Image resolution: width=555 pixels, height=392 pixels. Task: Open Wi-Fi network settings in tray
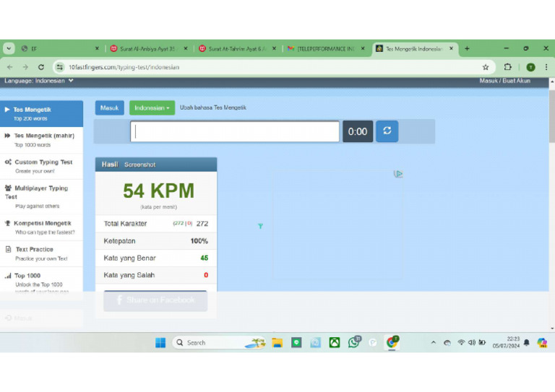pyautogui.click(x=461, y=342)
